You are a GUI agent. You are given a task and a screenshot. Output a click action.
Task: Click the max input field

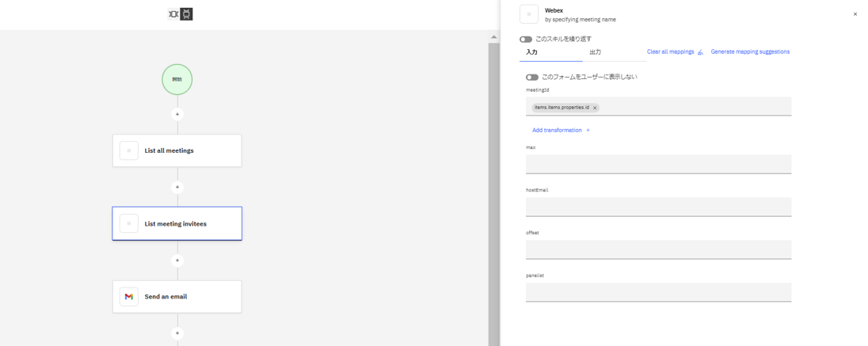point(658,164)
